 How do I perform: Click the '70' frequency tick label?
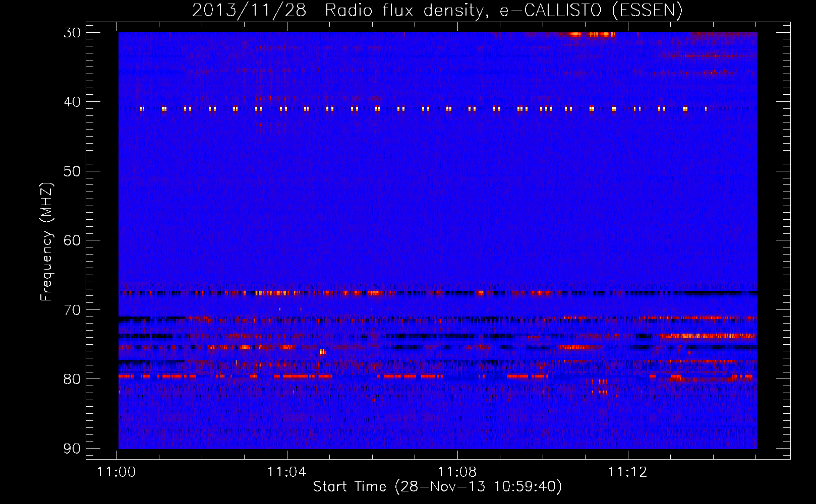pos(72,310)
